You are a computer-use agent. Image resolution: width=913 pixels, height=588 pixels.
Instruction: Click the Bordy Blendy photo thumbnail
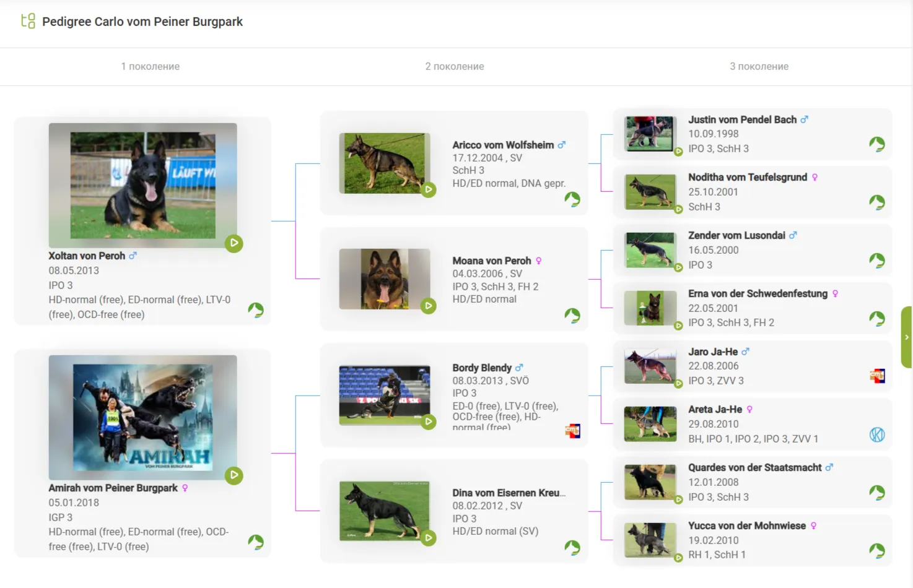point(384,395)
